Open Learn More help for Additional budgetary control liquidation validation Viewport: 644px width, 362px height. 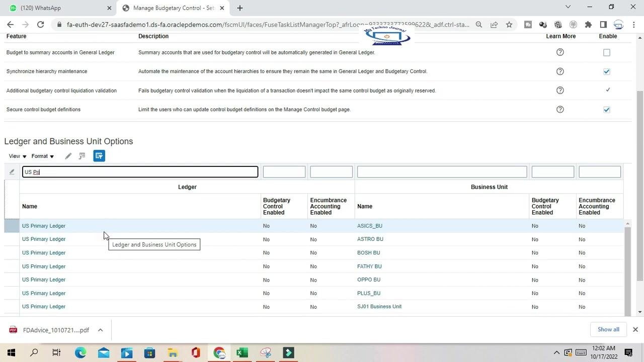(x=560, y=90)
